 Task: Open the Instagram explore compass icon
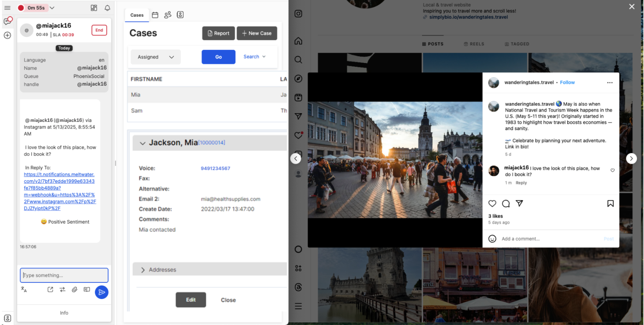[x=298, y=78]
